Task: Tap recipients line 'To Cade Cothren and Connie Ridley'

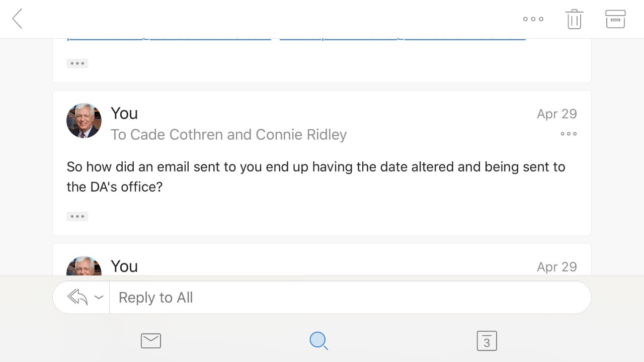Action: click(x=229, y=135)
